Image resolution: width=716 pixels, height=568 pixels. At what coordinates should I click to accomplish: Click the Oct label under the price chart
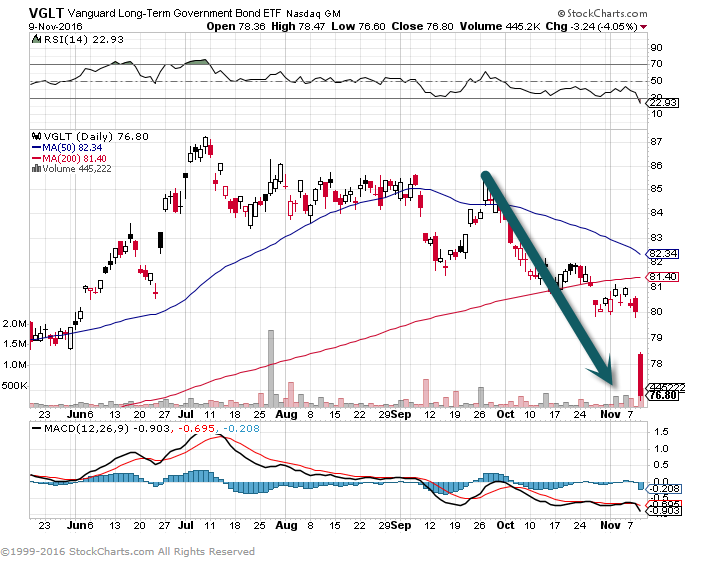[x=505, y=414]
